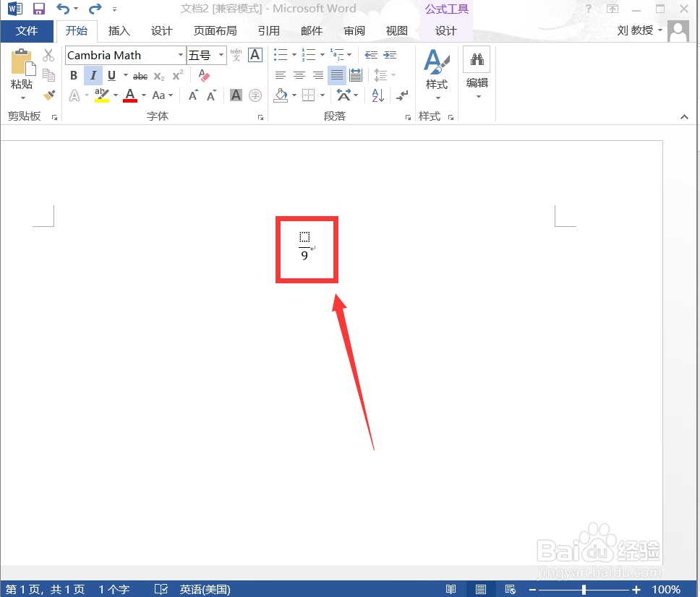Viewport: 700px width, 597px height.
Task: Apply distributed alignment
Action: coord(356,75)
